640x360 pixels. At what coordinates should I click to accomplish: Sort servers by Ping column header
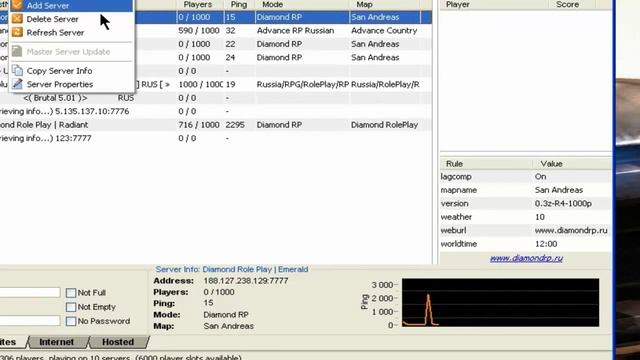(239, 4)
